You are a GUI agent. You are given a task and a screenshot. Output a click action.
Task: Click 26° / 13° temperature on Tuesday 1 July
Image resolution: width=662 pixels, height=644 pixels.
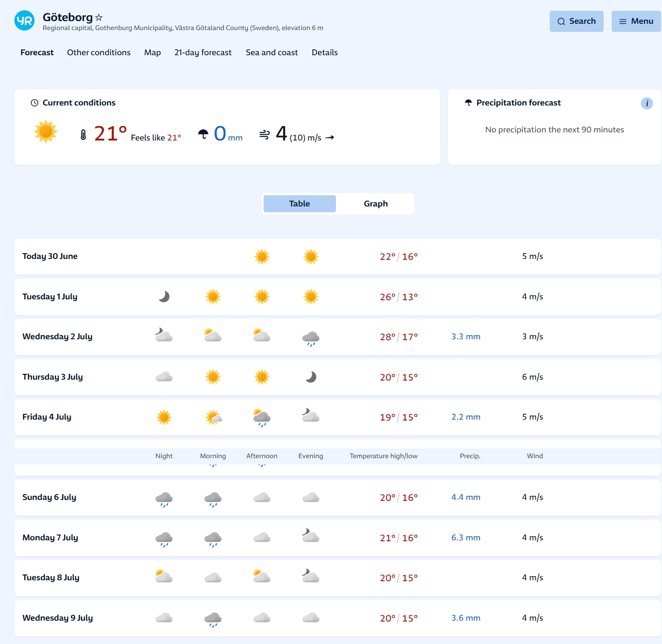399,297
